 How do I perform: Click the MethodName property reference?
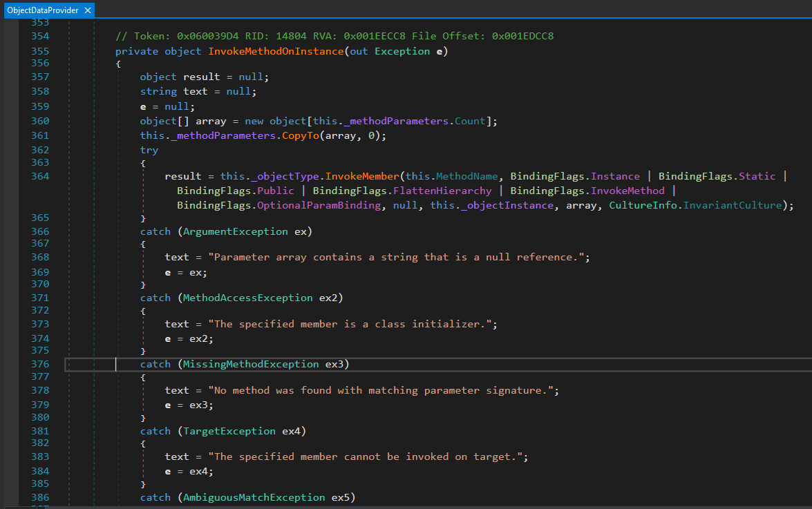[466, 176]
